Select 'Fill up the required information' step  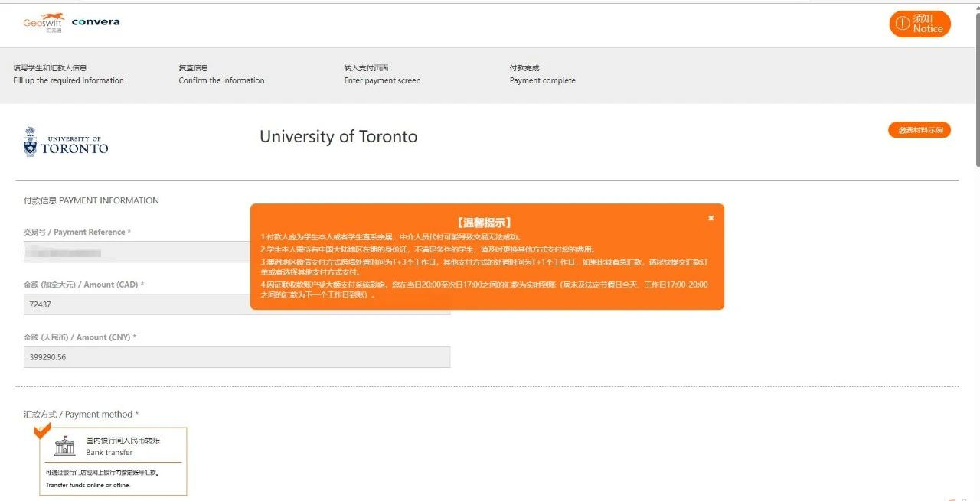click(x=68, y=74)
